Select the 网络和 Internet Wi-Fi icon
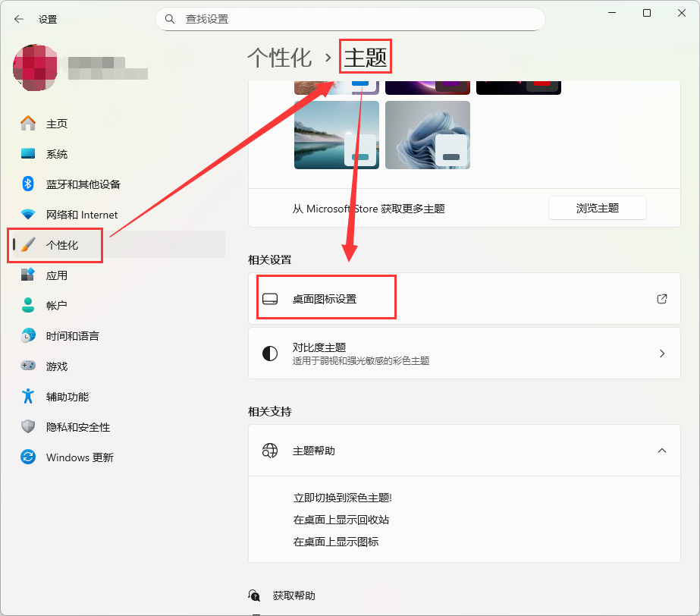Screen dimensions: 700x616 [x=28, y=215]
